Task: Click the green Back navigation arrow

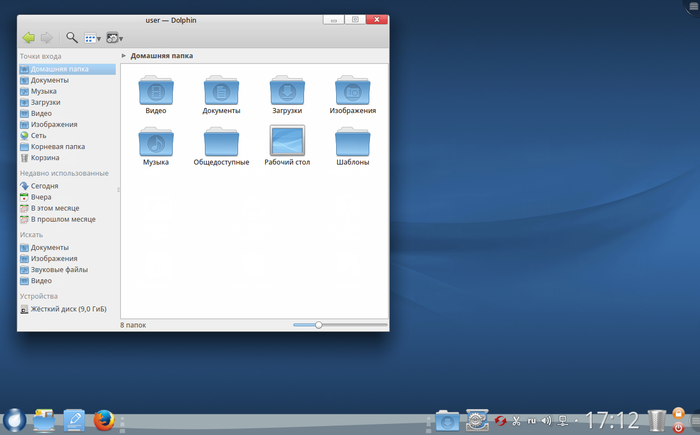Action: coord(29,37)
